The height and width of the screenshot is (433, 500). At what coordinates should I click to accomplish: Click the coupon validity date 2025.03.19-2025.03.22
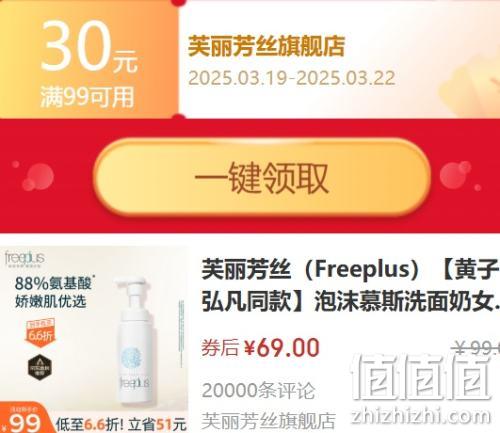click(292, 78)
